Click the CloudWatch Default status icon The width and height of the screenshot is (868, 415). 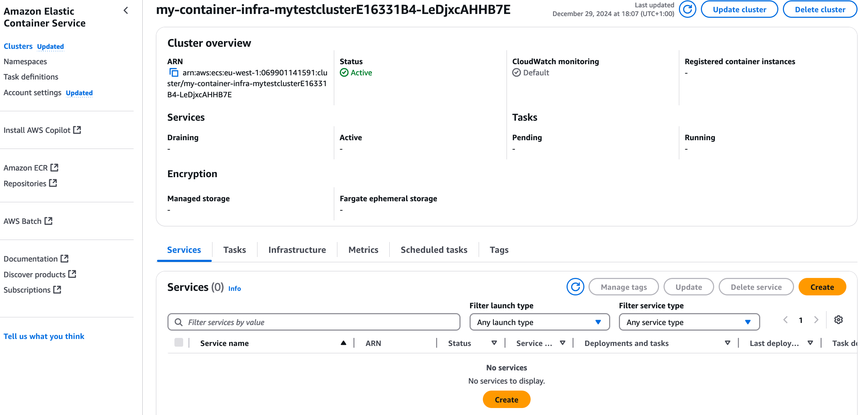tap(516, 73)
